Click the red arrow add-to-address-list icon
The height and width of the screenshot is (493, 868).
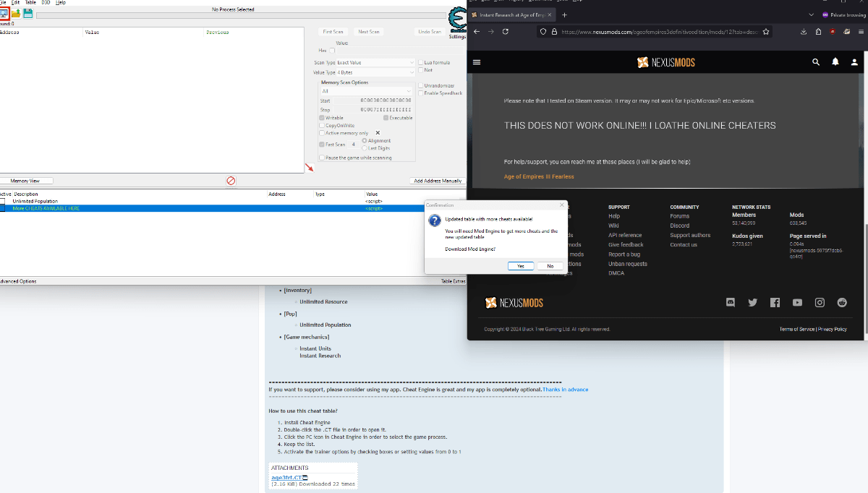[310, 168]
